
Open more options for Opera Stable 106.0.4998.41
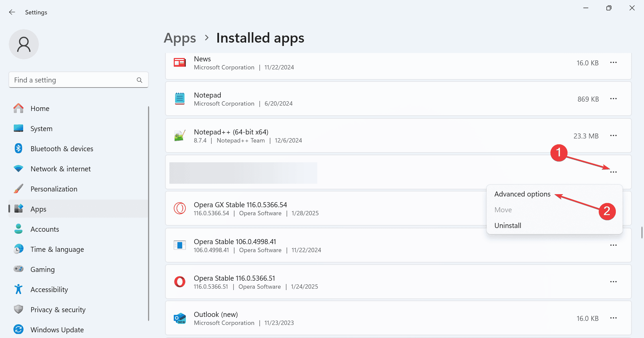pyautogui.click(x=613, y=245)
